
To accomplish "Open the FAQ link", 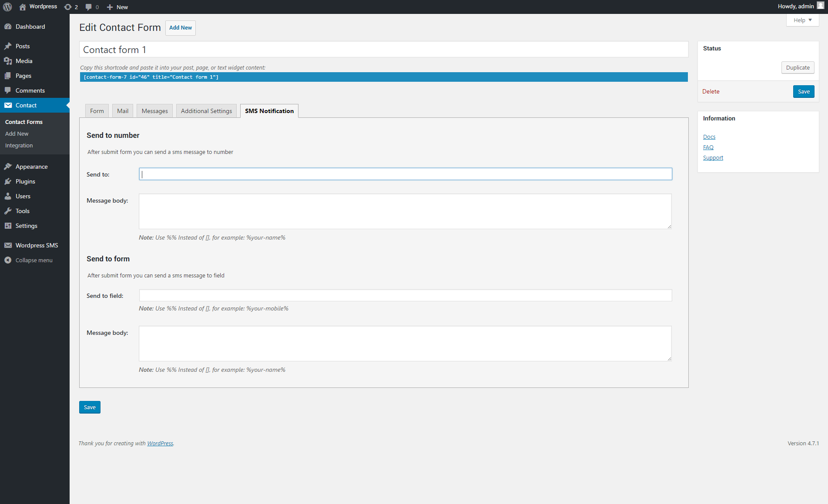I will tap(708, 147).
